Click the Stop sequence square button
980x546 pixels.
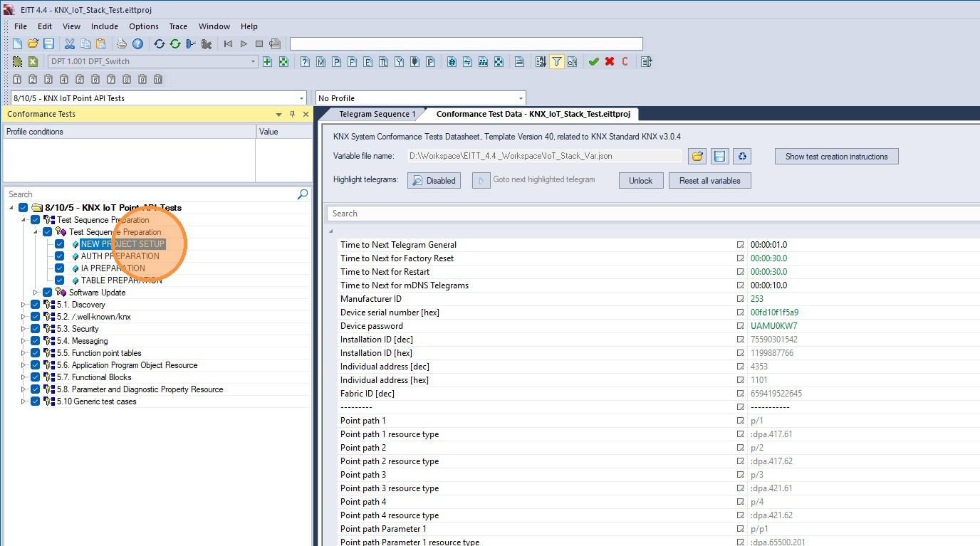coord(259,44)
